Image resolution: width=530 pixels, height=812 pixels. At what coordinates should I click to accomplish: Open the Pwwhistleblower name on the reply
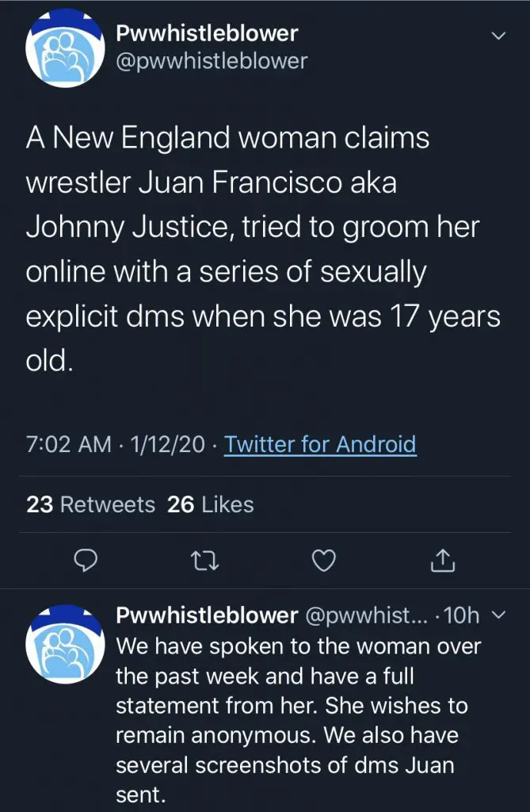207,615
